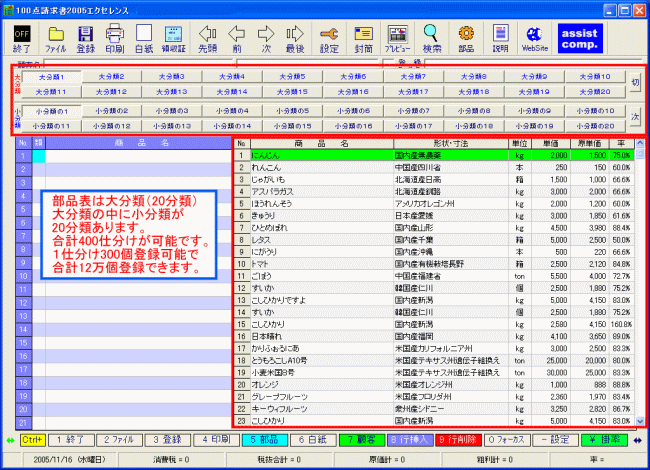Image resolution: width=650 pixels, height=470 pixels.
Task: Click the cyan cell in invoice row 1
Action: 39,156
